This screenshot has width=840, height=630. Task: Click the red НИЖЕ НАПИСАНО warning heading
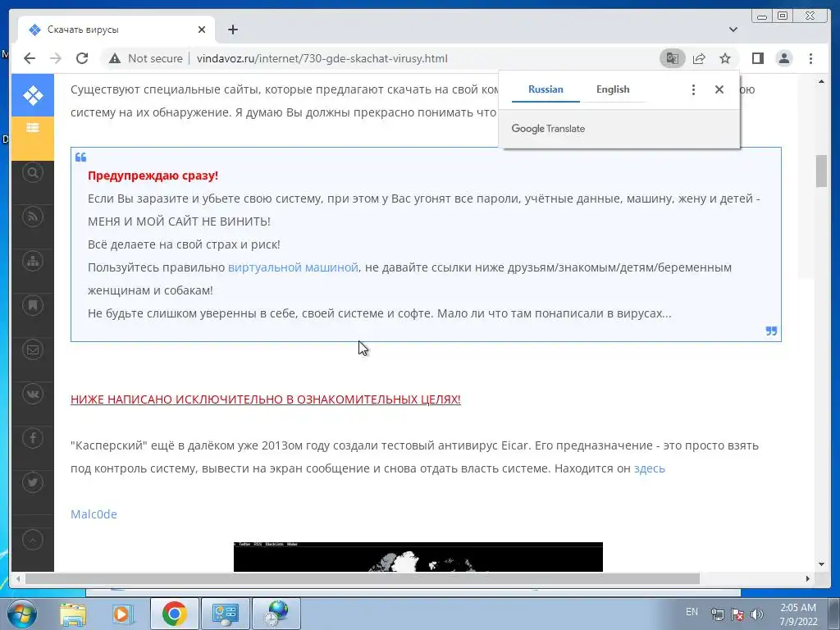click(x=266, y=399)
